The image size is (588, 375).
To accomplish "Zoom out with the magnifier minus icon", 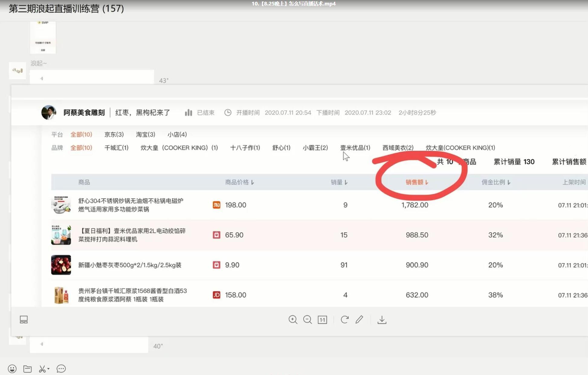I will (x=307, y=320).
